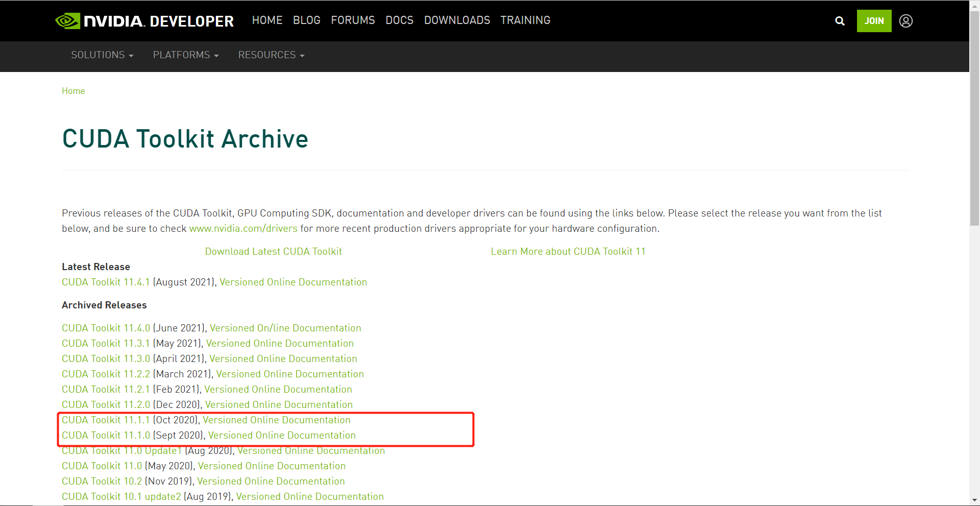The height and width of the screenshot is (506, 980).
Task: Expand the PLATFORMS dropdown
Action: (186, 55)
